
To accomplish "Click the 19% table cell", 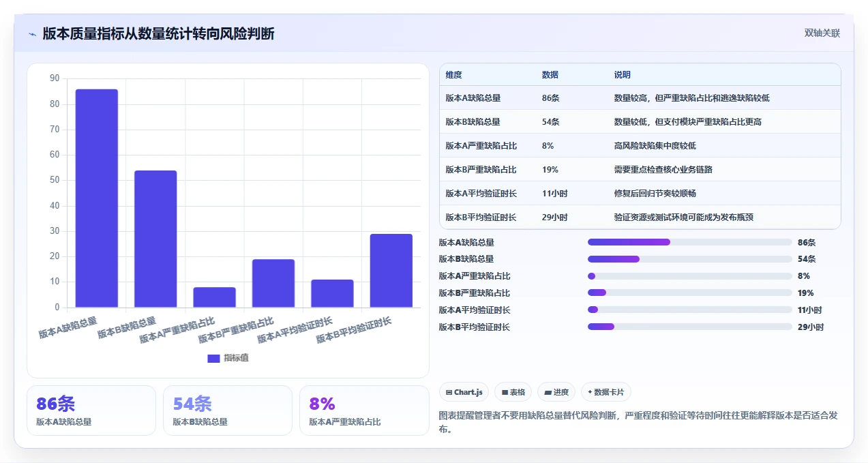I will 550,170.
